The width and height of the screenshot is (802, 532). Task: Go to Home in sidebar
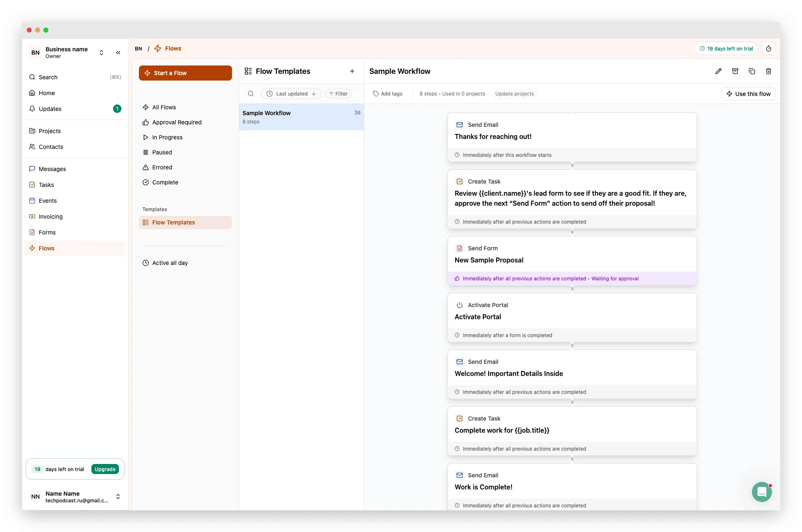[75, 93]
